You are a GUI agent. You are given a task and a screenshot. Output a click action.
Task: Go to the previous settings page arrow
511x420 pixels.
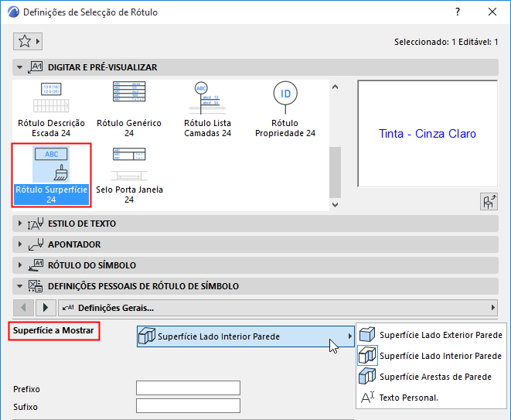point(23,308)
